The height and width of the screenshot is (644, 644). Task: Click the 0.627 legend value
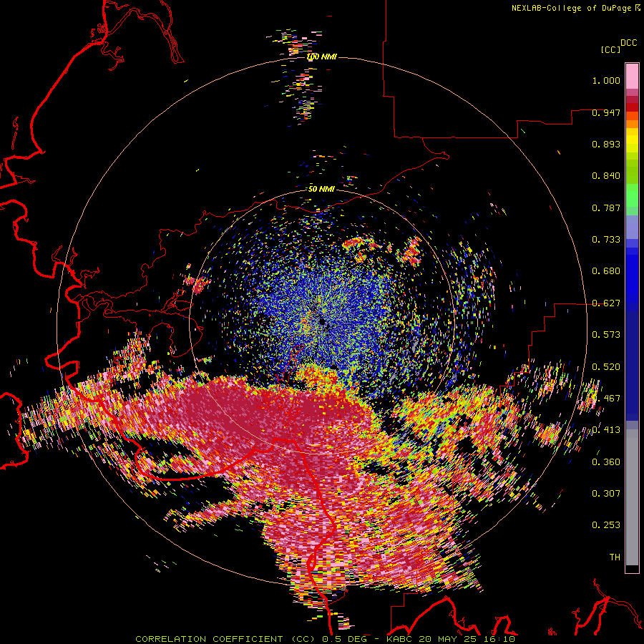coord(606,303)
